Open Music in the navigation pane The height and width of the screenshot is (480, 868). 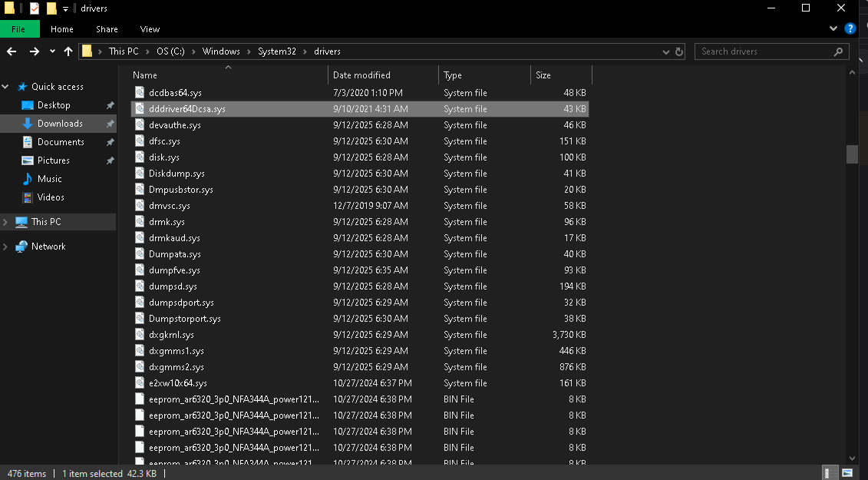(x=50, y=178)
